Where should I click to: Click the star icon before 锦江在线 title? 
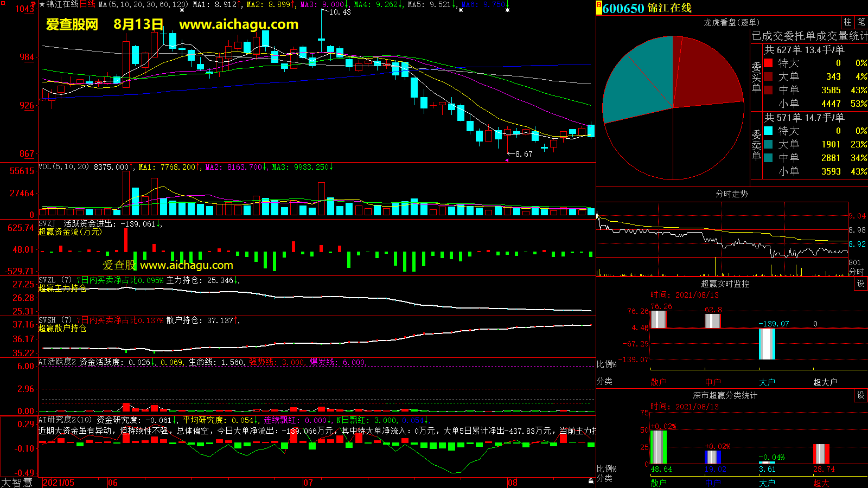pos(42,4)
